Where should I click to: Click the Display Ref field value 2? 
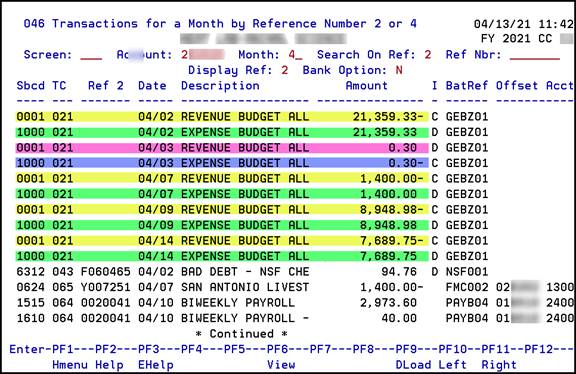tap(284, 70)
